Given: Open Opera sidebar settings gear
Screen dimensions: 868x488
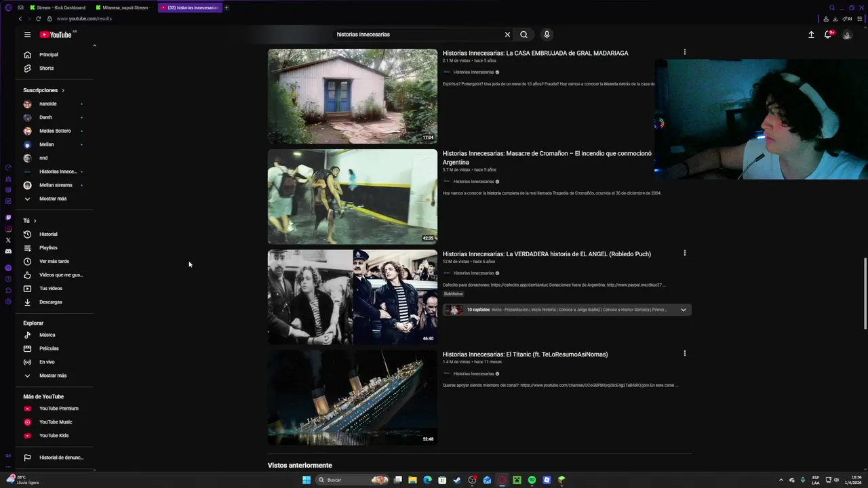Looking at the screenshot, I should pyautogui.click(x=8, y=302).
